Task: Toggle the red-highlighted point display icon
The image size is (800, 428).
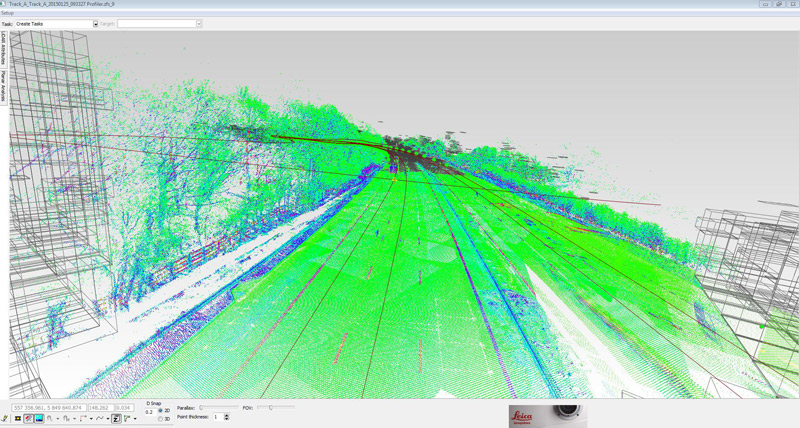Action: [x=28, y=419]
